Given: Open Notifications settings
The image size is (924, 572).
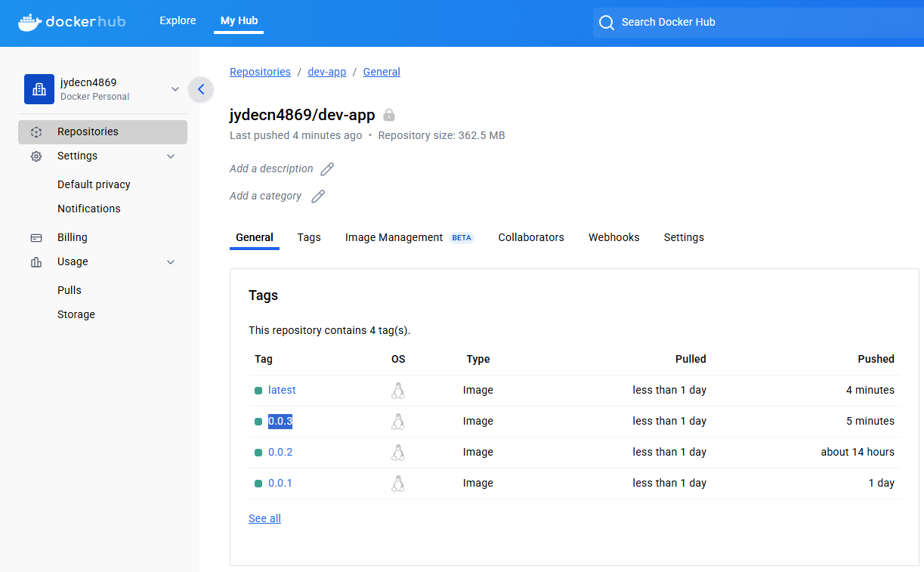Looking at the screenshot, I should [89, 209].
